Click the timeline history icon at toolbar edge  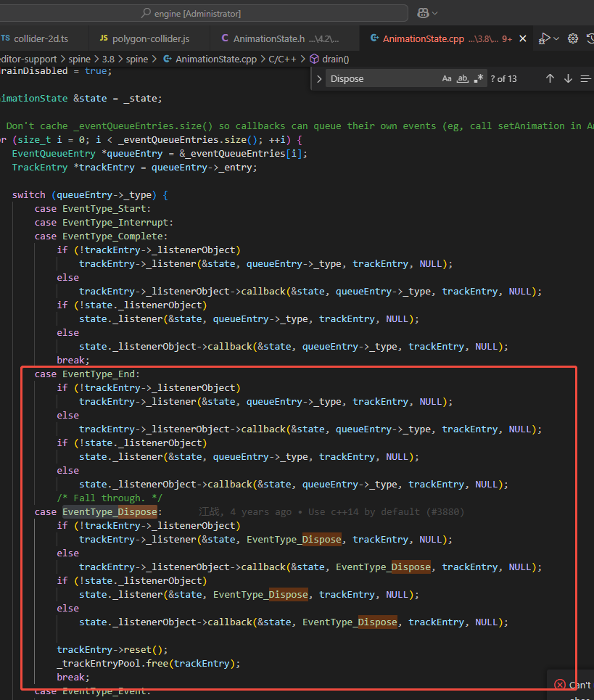590,39
